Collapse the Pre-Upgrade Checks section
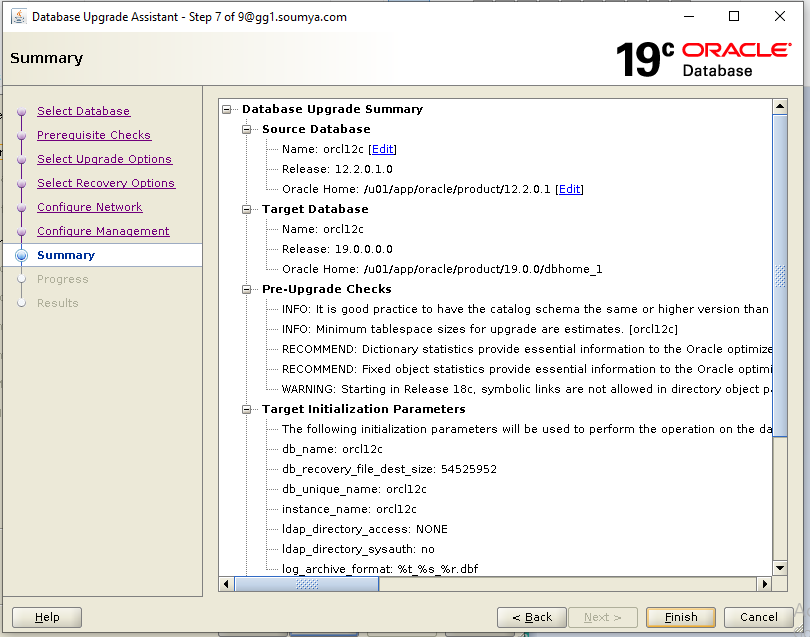Image resolution: width=810 pixels, height=637 pixels. (x=246, y=289)
